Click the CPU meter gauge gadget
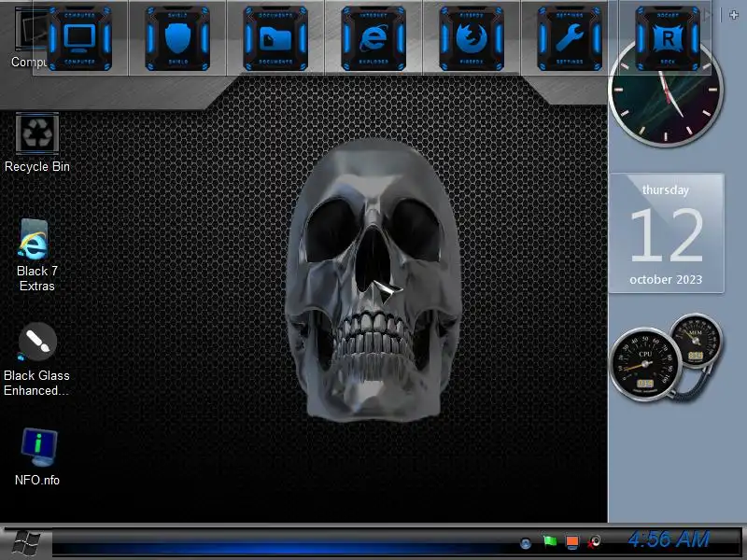This screenshot has height=560, width=747. (x=644, y=364)
